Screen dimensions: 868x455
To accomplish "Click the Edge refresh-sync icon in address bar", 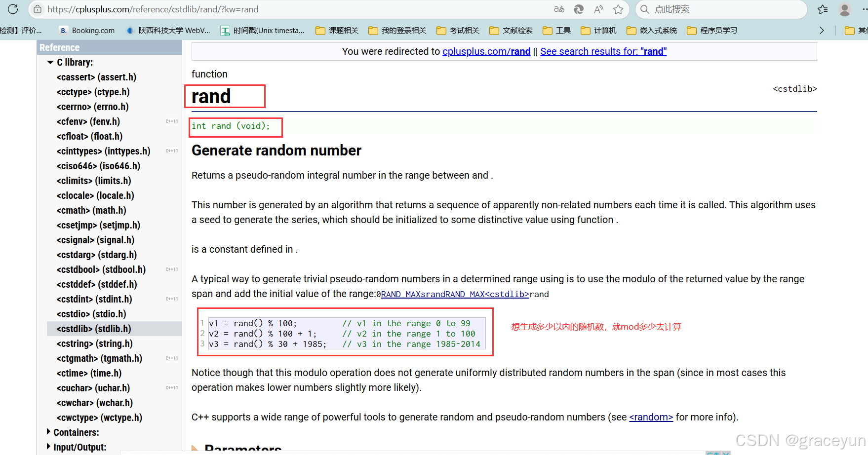I will click(x=579, y=9).
